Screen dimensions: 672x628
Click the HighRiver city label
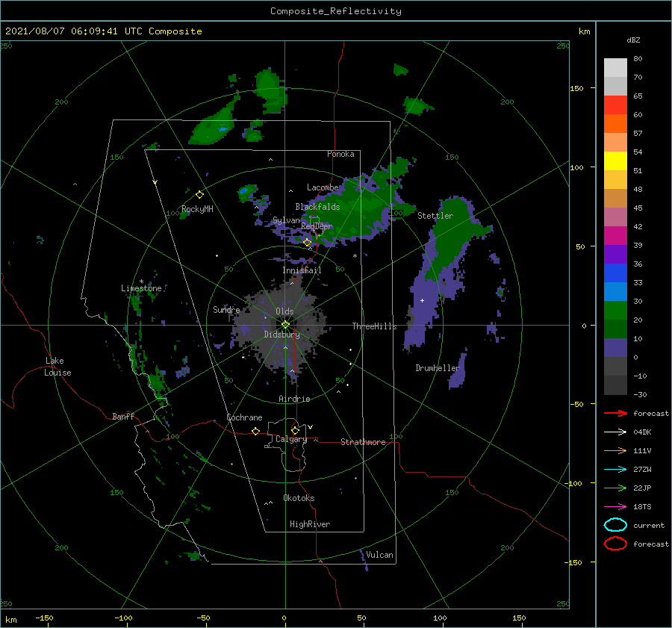click(310, 524)
